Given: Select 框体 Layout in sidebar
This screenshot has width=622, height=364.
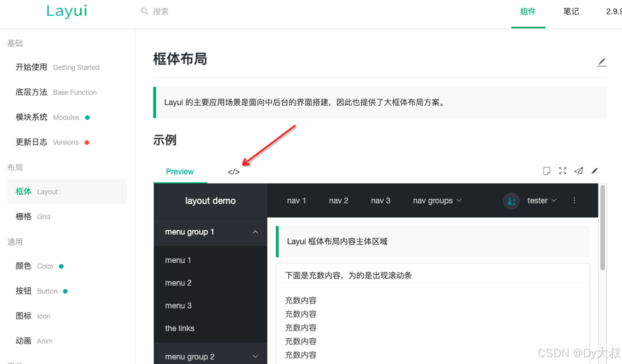Looking at the screenshot, I should [67, 192].
